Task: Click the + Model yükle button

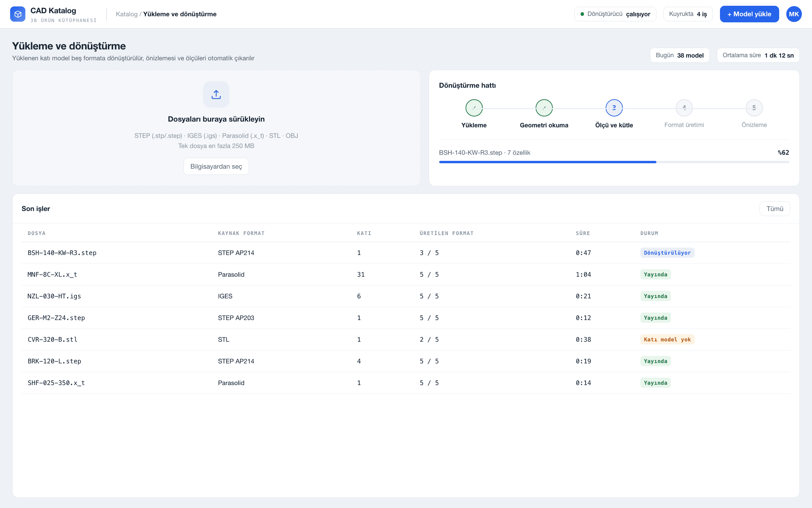Action: (749, 14)
